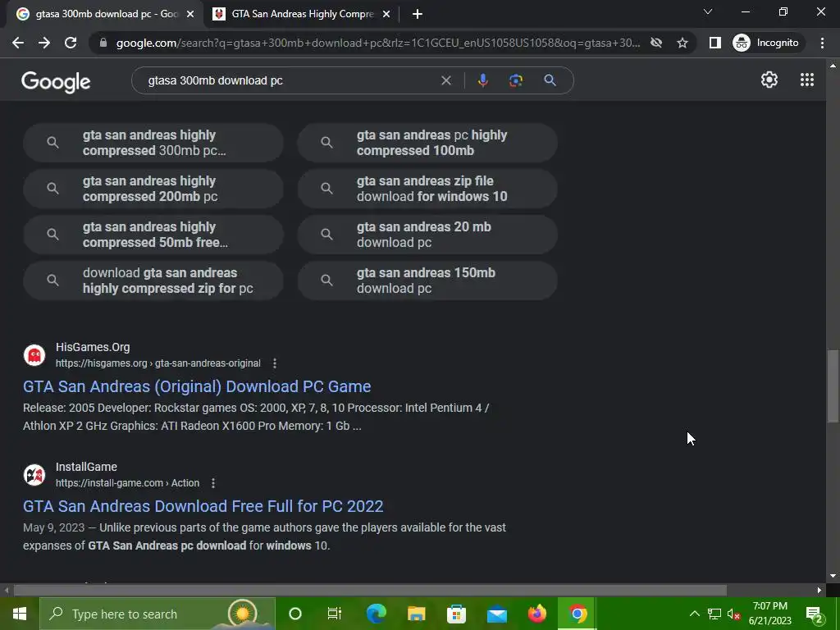840x630 pixels.
Task: Click the third-party cookies blocked eye icon
Action: [655, 43]
